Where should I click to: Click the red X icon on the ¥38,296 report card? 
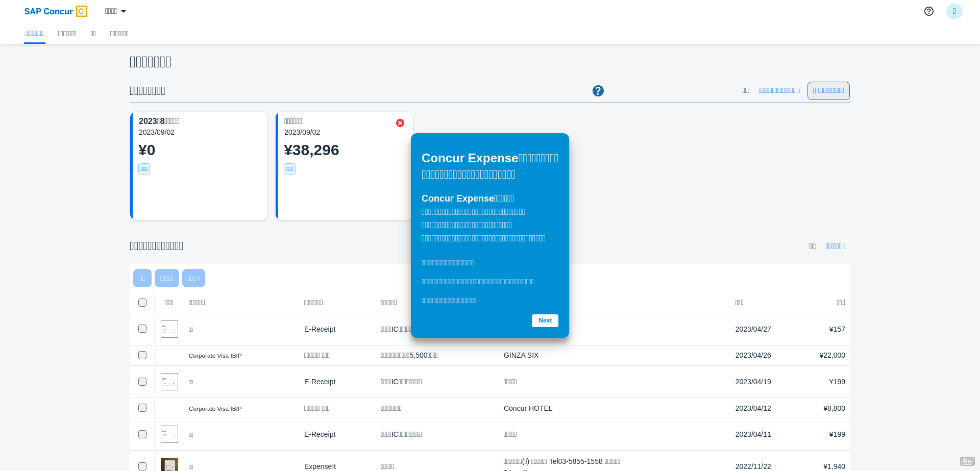tap(400, 123)
